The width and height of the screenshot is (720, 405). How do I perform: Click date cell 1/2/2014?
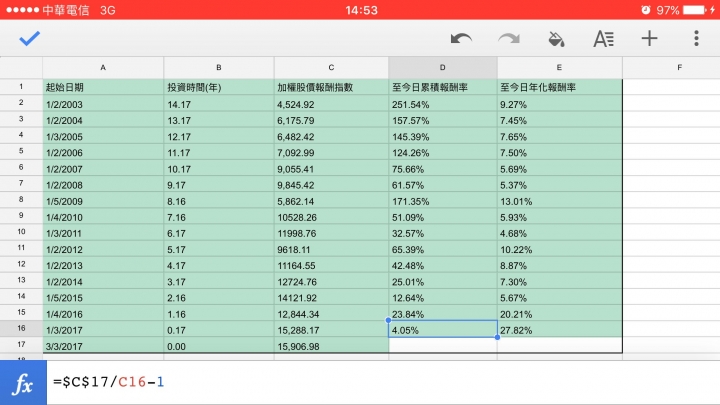click(x=103, y=282)
